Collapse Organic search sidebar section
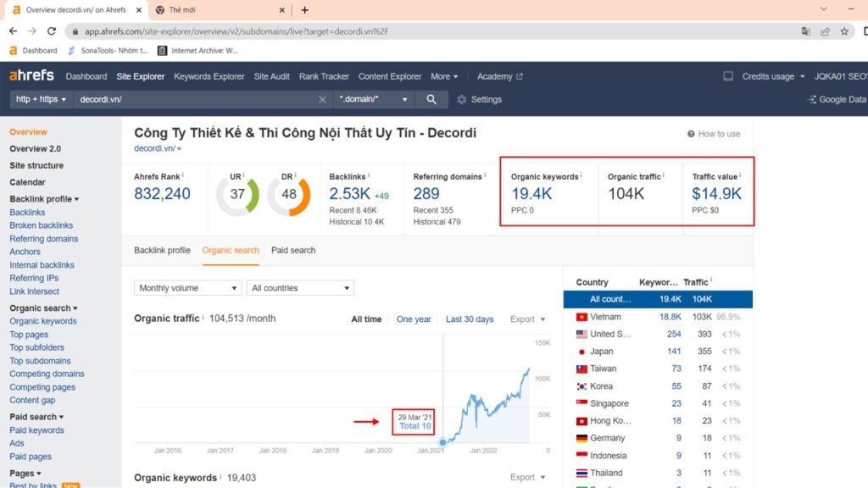 click(x=43, y=308)
